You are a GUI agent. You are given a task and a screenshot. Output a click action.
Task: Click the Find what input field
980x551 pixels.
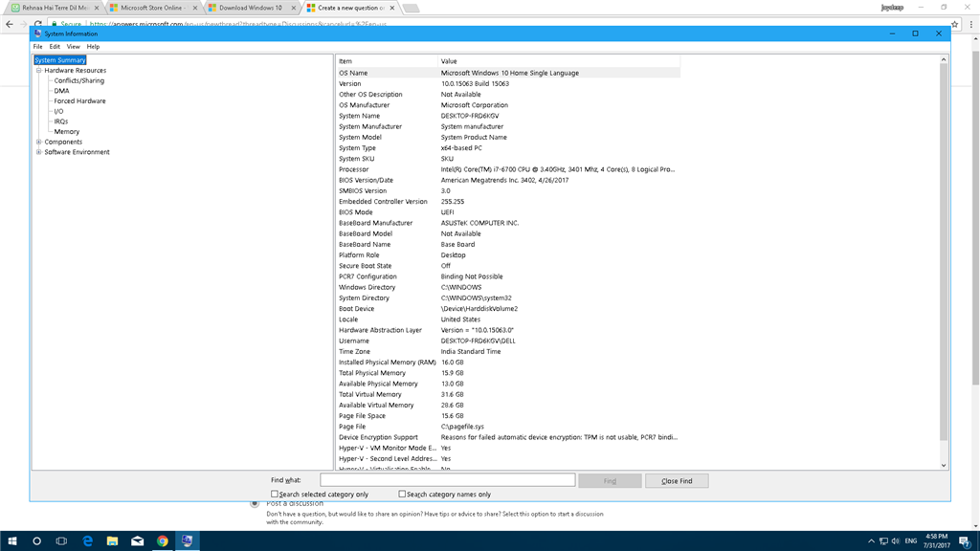coord(448,480)
